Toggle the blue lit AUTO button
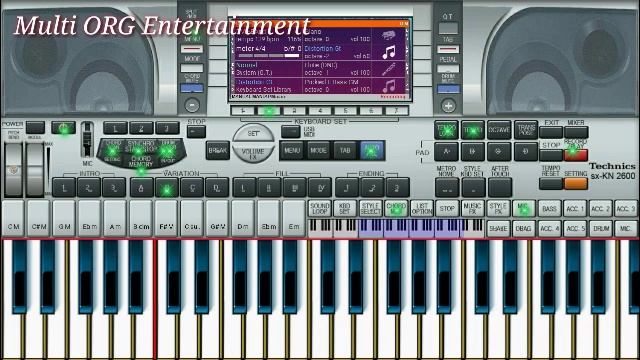 tap(371, 151)
